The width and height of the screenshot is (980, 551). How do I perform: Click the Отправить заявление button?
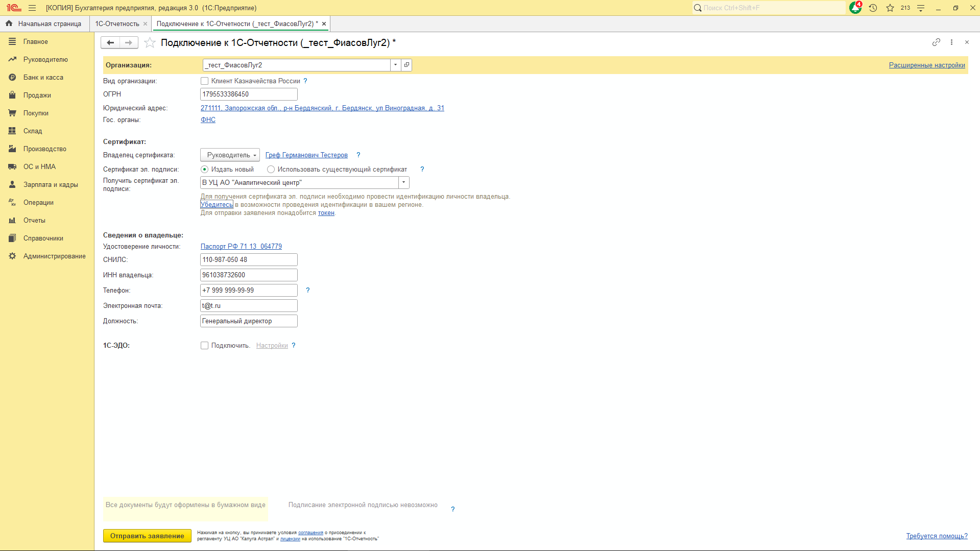147,536
